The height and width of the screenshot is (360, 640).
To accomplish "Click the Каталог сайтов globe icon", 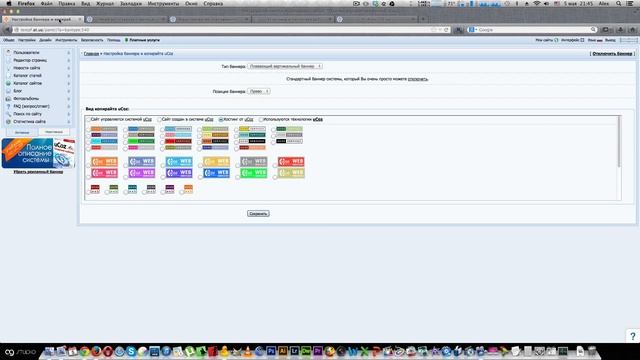I will [8, 83].
